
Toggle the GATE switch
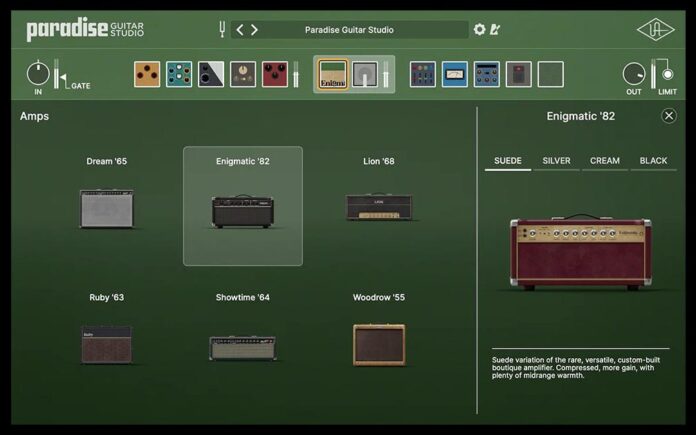tap(80, 86)
